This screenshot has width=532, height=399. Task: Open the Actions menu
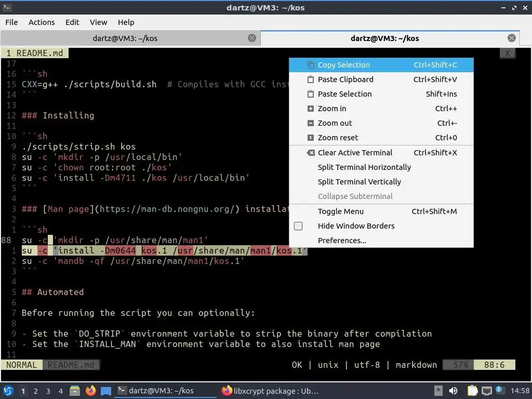pos(42,22)
